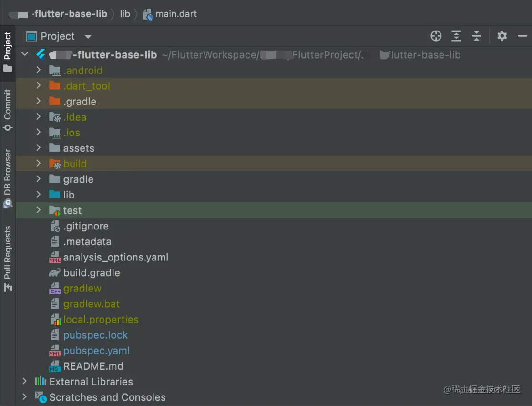Select the analysis_options.yaml file
Viewport: 532px width, 406px height.
pos(115,257)
